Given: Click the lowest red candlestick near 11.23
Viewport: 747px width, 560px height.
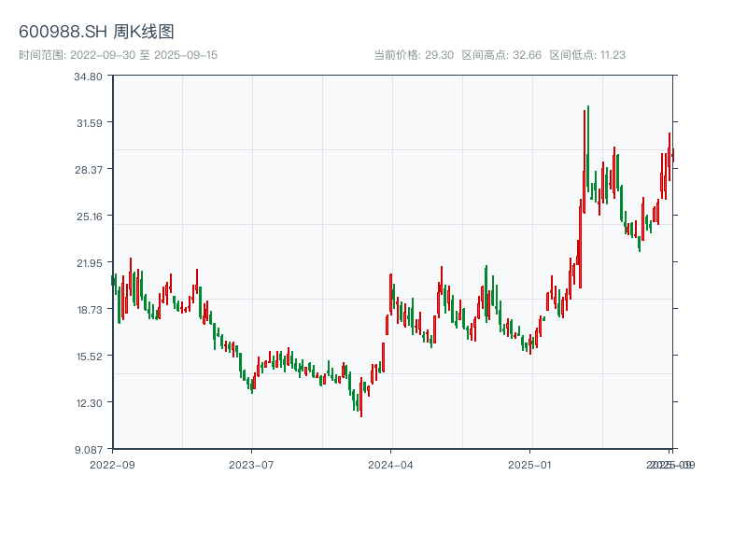Looking at the screenshot, I should 361,397.
